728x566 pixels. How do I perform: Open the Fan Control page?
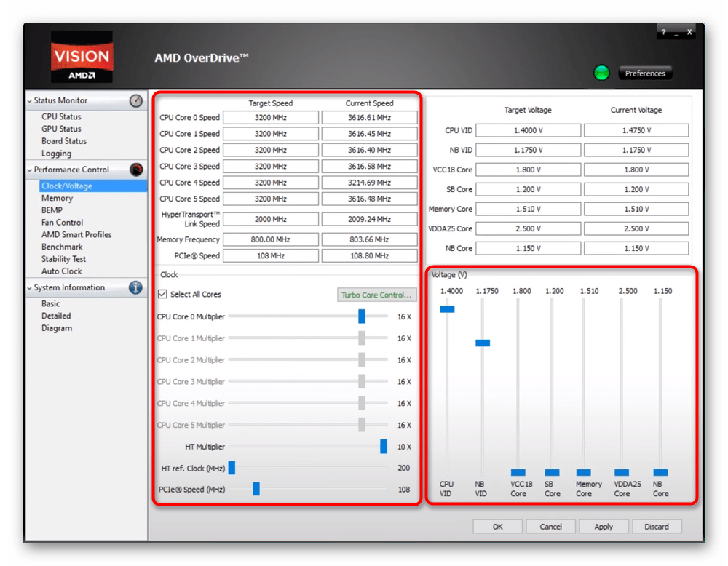[x=62, y=223]
